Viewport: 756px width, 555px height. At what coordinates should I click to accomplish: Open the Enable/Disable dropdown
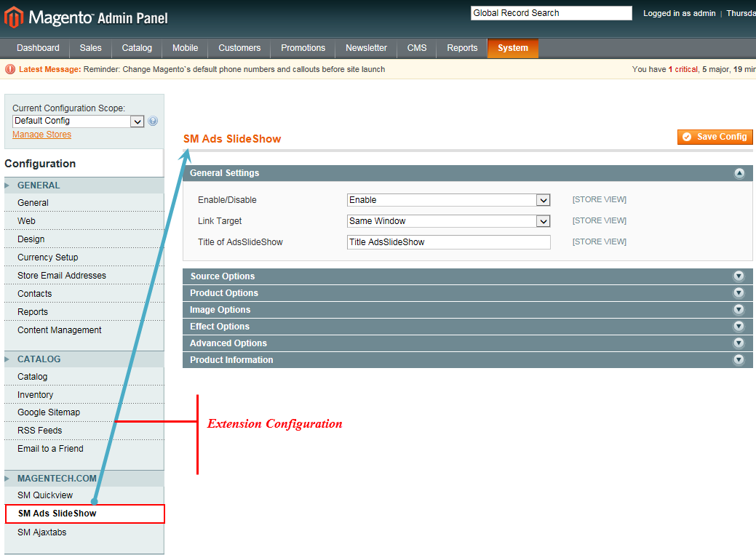point(448,200)
